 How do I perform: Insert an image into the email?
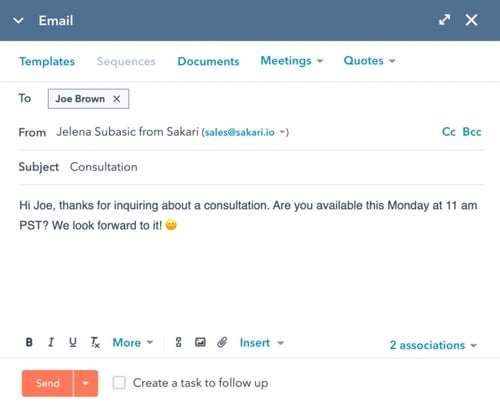point(200,342)
